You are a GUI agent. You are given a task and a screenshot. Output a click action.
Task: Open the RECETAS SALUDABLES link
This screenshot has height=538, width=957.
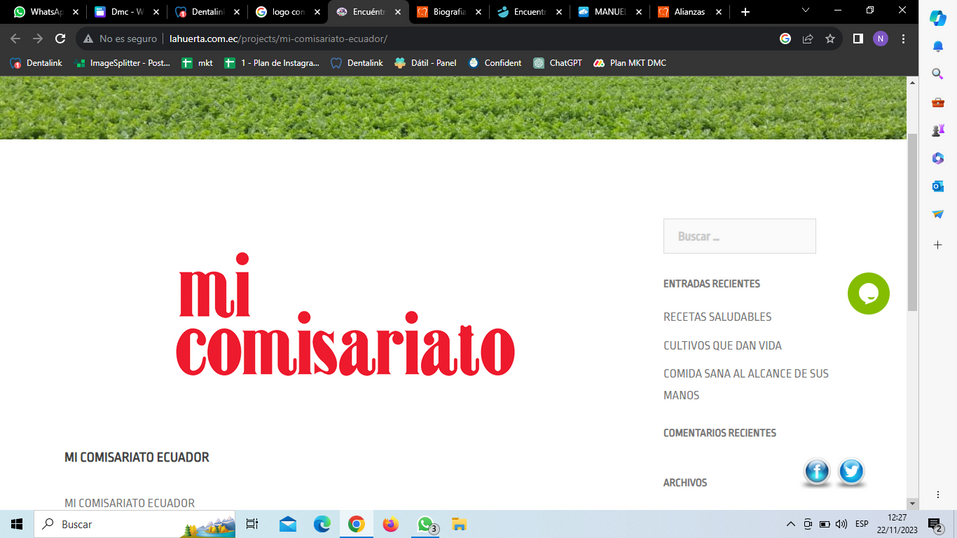[717, 317]
